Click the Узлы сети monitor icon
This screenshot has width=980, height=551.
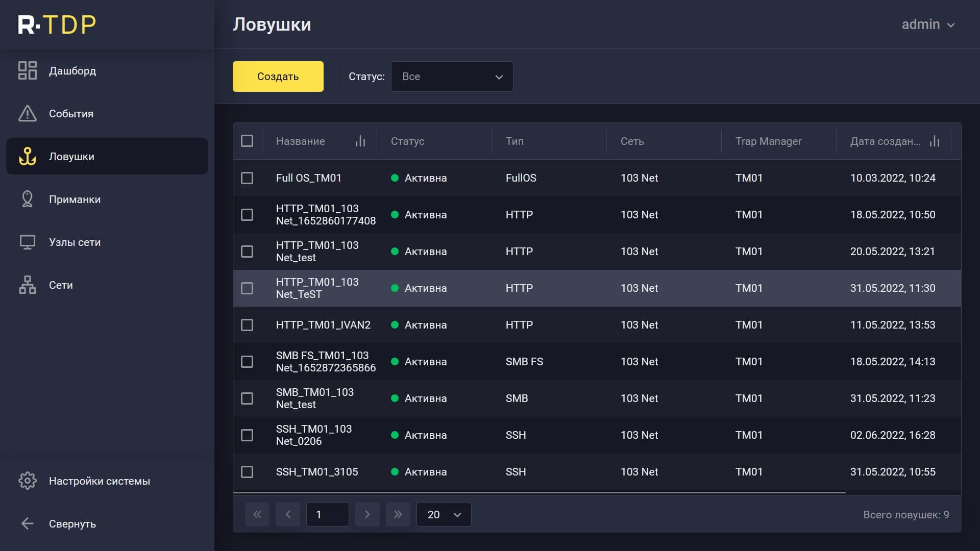pyautogui.click(x=28, y=242)
